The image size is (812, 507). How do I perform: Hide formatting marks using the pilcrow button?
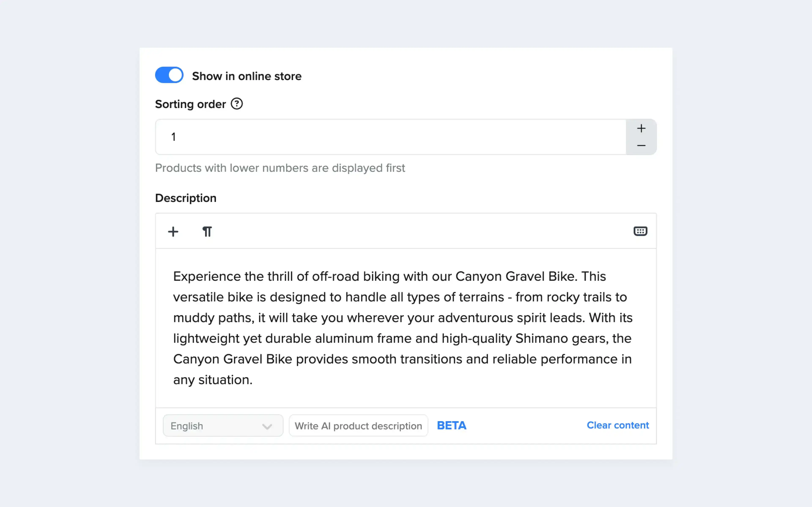[207, 231]
